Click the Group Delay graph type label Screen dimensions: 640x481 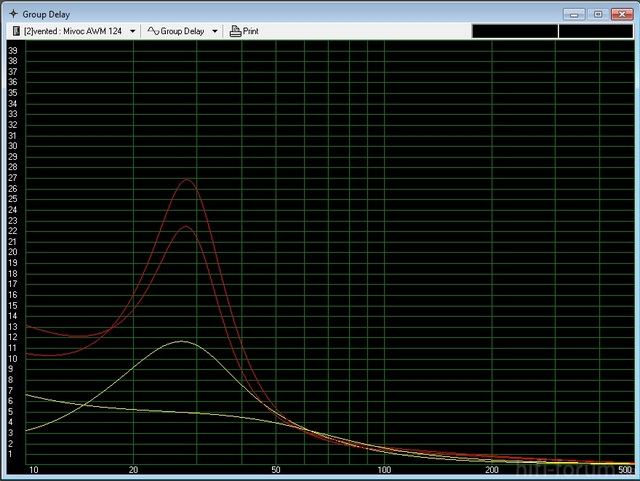click(x=182, y=31)
